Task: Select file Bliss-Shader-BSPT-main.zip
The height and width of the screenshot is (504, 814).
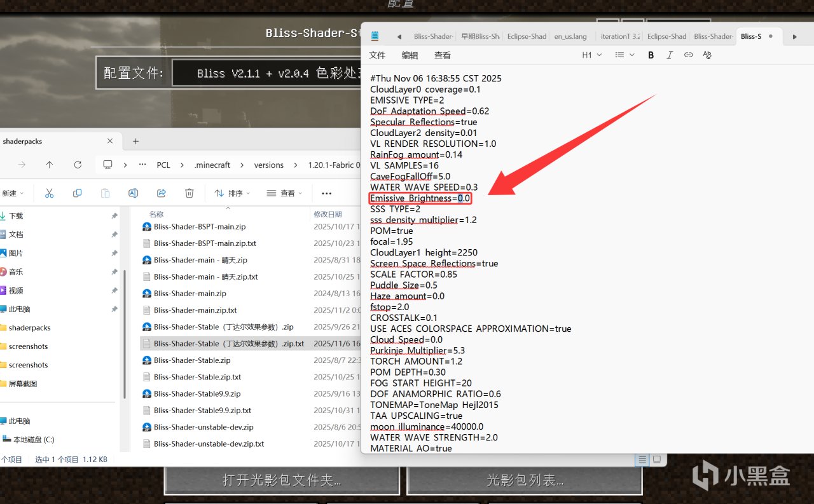Action: (200, 226)
